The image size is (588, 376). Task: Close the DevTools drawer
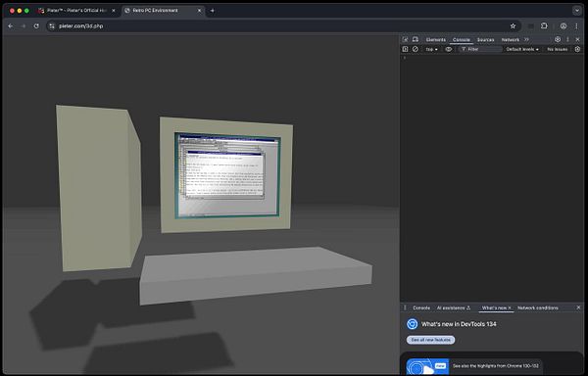pyautogui.click(x=578, y=307)
